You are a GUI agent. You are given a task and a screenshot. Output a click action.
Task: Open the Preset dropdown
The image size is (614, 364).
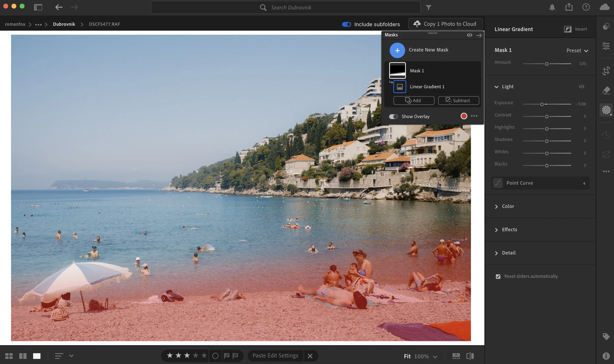(x=577, y=51)
